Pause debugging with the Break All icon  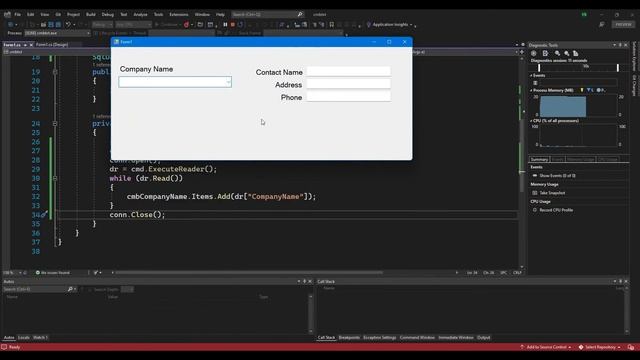click(225, 24)
